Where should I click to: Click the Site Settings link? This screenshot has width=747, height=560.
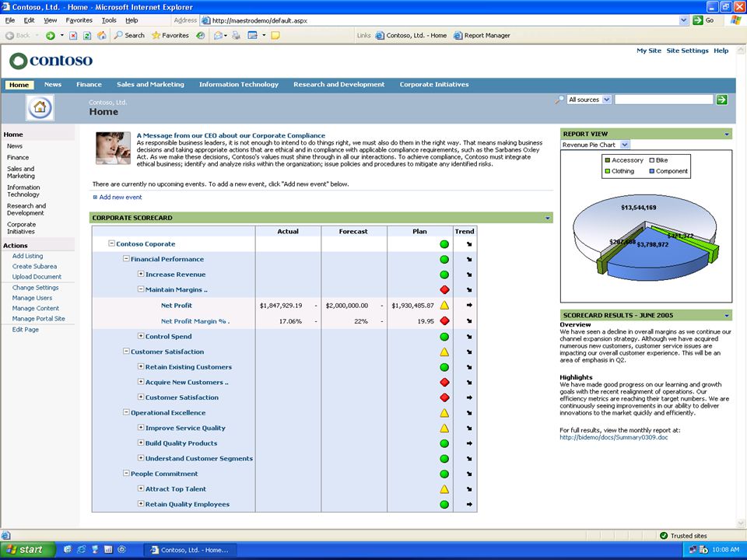coord(687,51)
